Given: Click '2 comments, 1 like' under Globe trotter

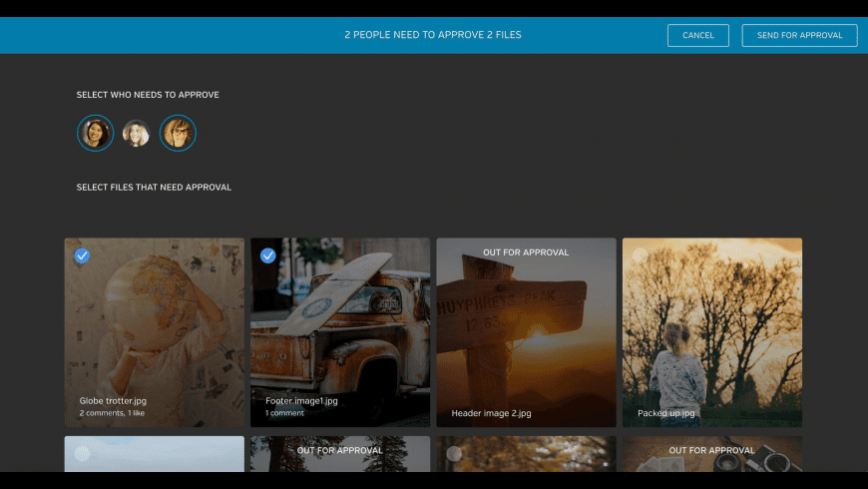Looking at the screenshot, I should pos(112,413).
